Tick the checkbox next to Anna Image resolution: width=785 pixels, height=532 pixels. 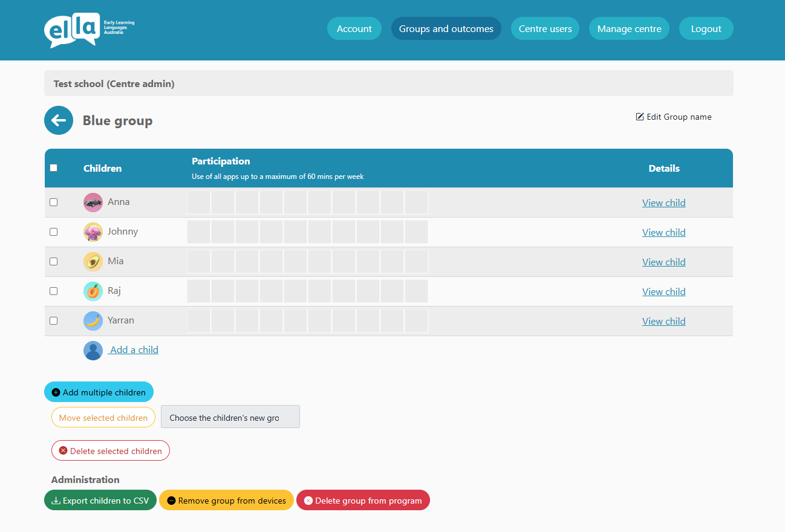click(53, 203)
